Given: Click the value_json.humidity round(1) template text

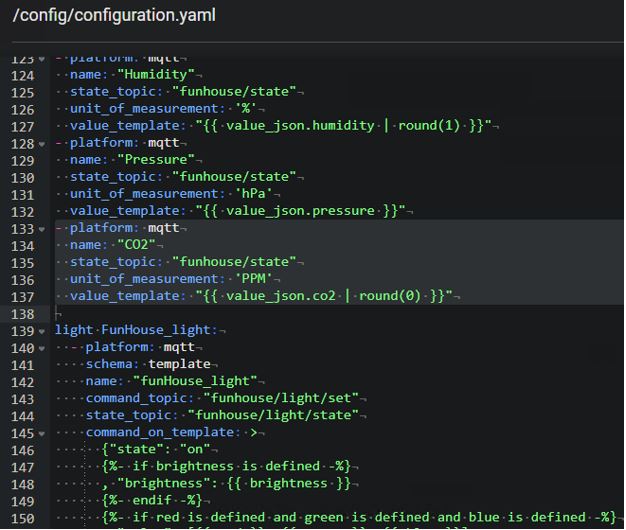Looking at the screenshot, I should pos(336,126).
